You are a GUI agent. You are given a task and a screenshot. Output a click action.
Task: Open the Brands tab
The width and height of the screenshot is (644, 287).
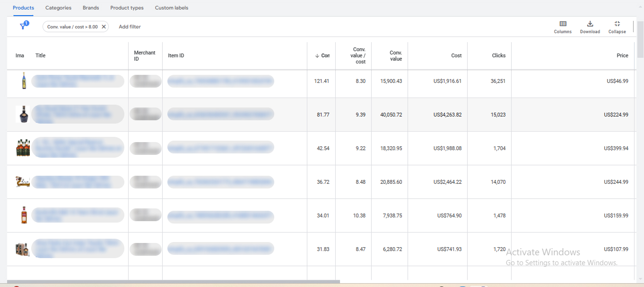point(91,8)
